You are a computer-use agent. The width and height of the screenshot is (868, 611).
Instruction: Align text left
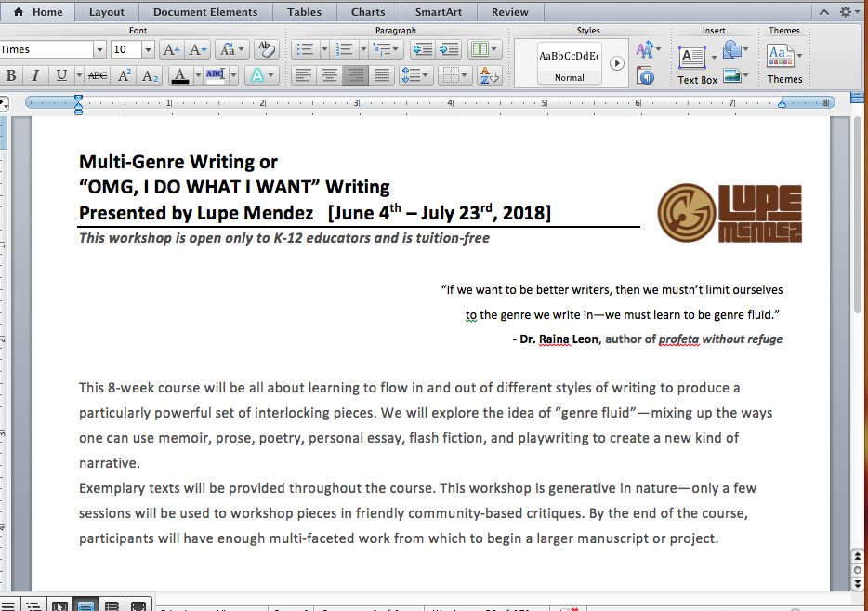pyautogui.click(x=303, y=75)
